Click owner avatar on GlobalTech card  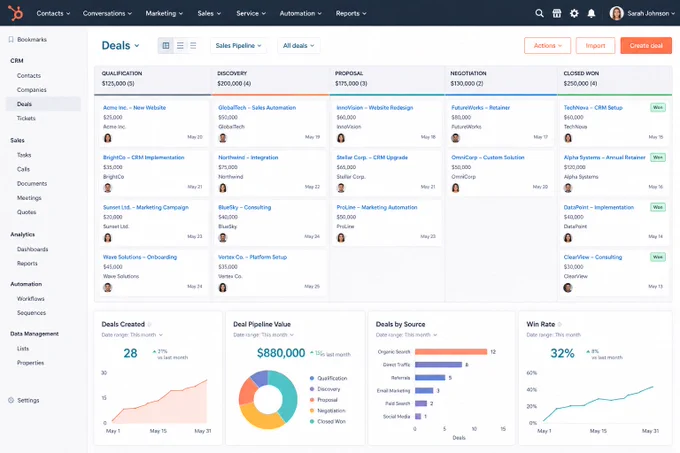(223, 138)
